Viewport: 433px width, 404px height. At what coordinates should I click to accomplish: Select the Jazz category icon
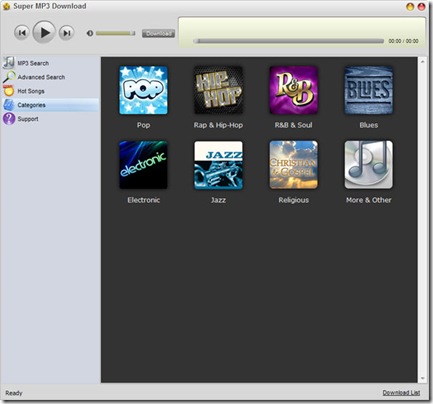(x=218, y=165)
